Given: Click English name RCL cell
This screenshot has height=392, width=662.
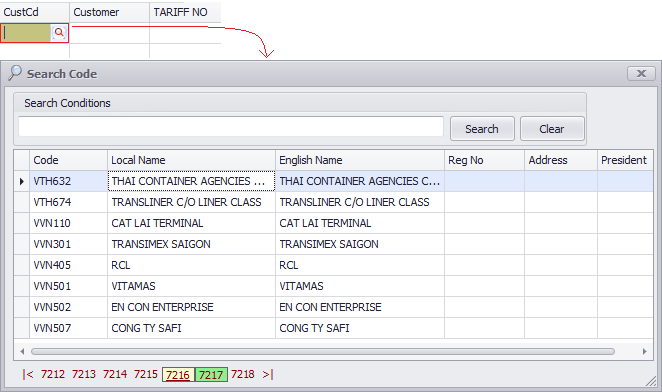Looking at the screenshot, I should coord(360,265).
